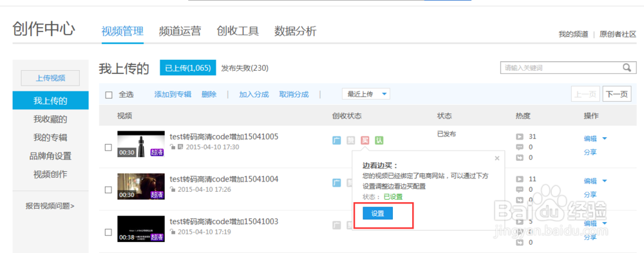Open 品牌角设置 in the sidebar
Screen dimensions: 644x253
(x=50, y=156)
